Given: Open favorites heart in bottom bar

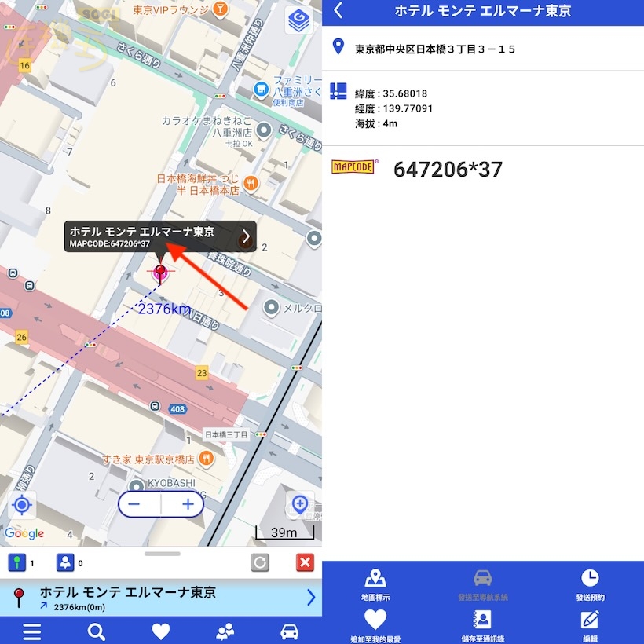Looking at the screenshot, I should (x=161, y=631).
